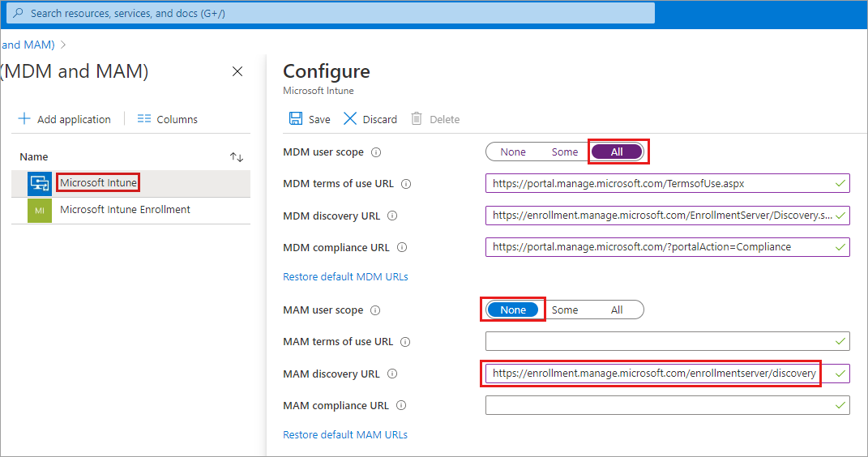Click the Columns button text
This screenshot has width=868, height=457.
[x=177, y=119]
